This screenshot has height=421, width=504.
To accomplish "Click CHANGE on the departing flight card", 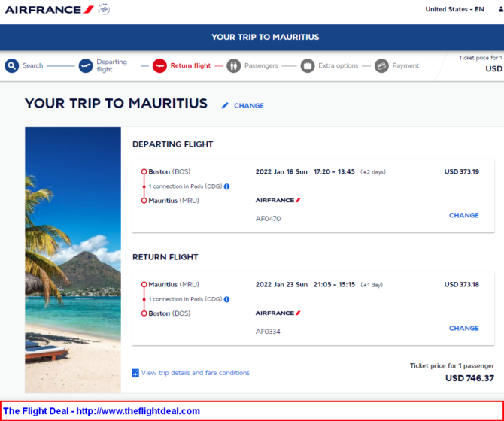I will coord(464,215).
